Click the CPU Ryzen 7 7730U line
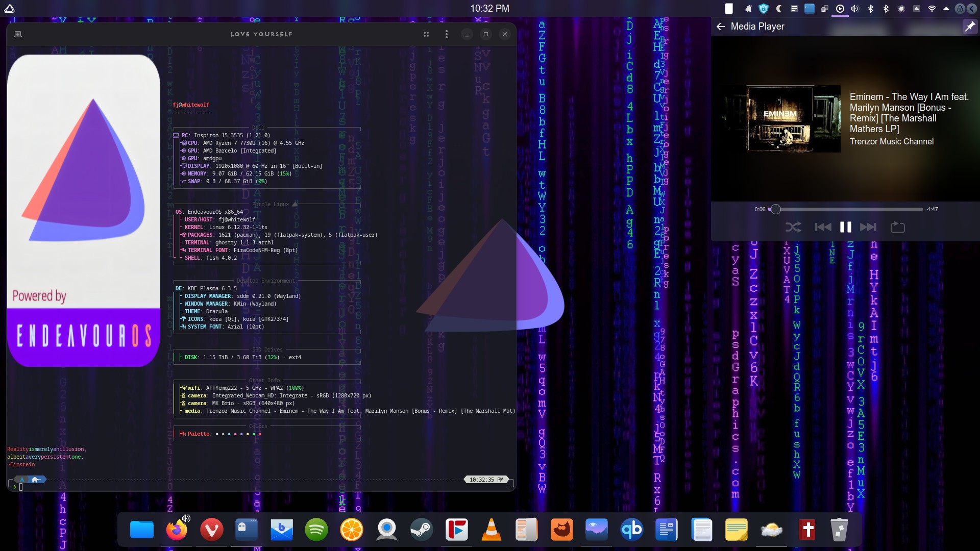 (x=243, y=143)
